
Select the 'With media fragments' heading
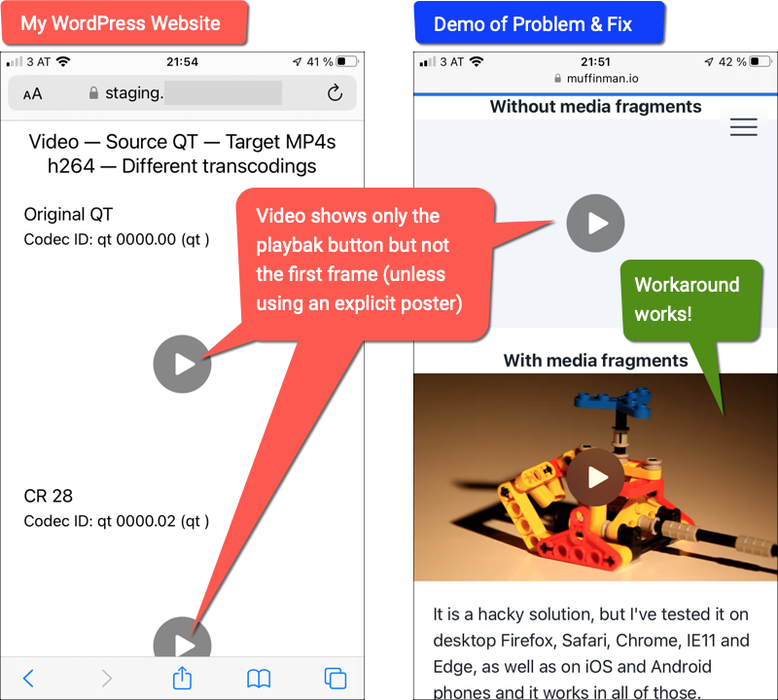pyautogui.click(x=595, y=360)
